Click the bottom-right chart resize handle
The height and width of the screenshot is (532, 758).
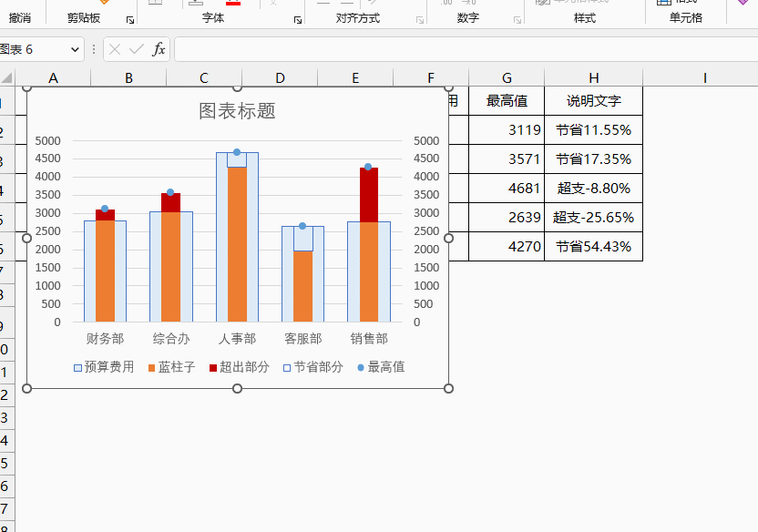pos(448,388)
